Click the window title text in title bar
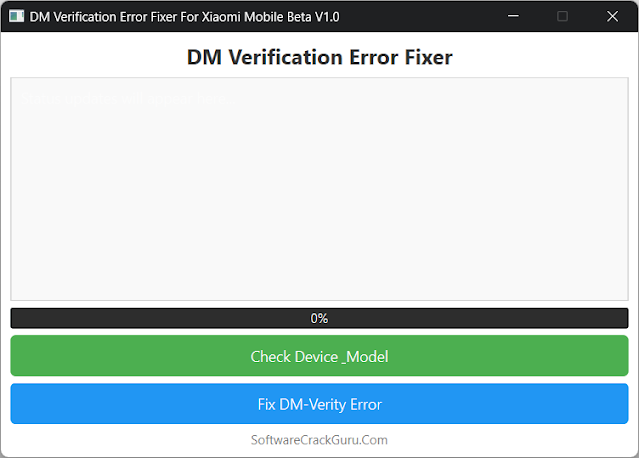639x458 pixels. coord(184,17)
